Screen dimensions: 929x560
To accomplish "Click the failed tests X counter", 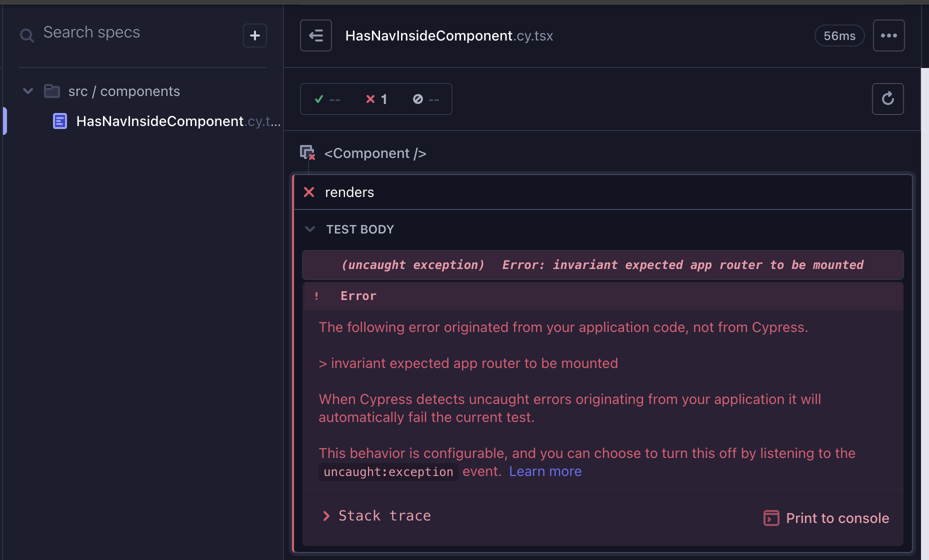I will click(x=376, y=99).
